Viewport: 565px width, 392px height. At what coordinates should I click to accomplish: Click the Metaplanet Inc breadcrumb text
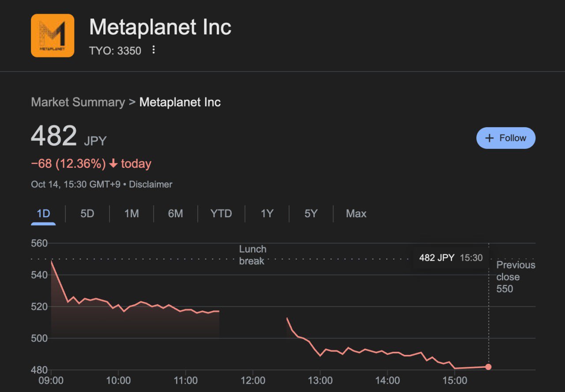(180, 102)
